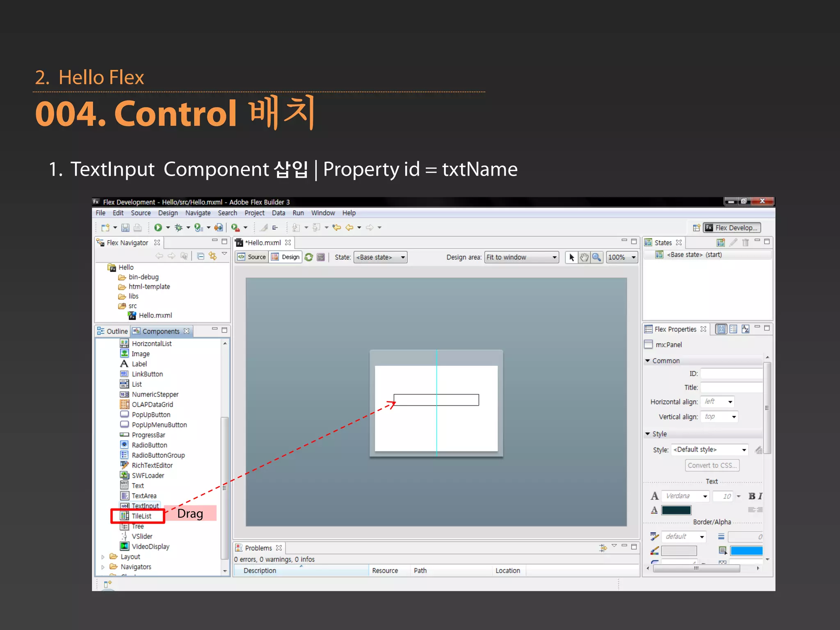The width and height of the screenshot is (840, 630).
Task: Open the Project menu
Action: click(254, 213)
